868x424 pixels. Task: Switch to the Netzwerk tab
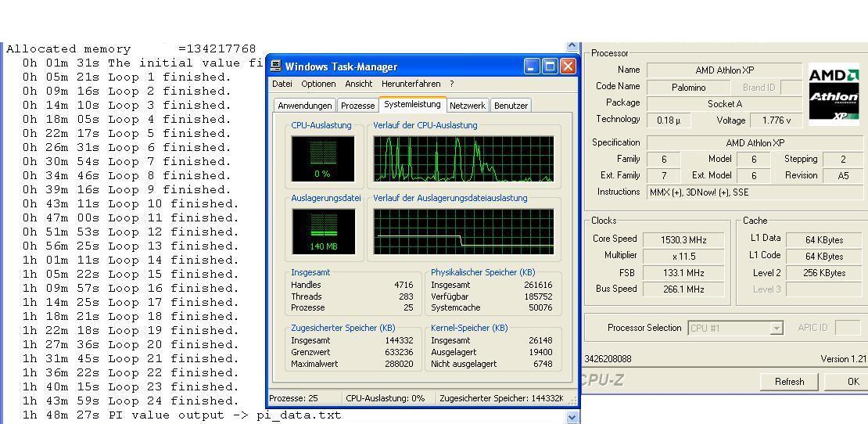tap(468, 106)
